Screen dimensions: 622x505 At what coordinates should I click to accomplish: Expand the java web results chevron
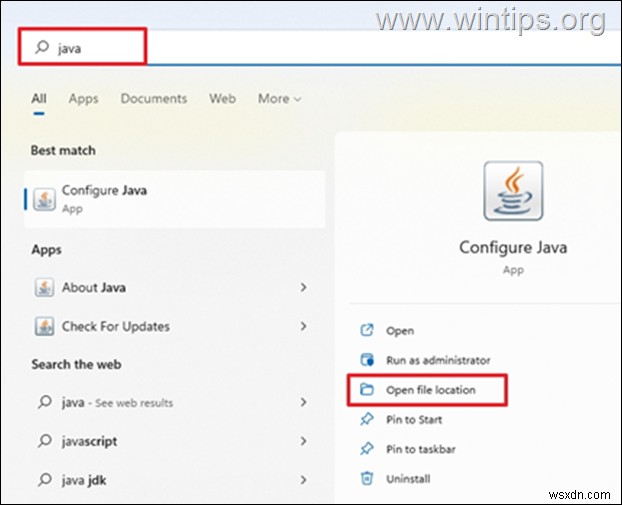[303, 402]
